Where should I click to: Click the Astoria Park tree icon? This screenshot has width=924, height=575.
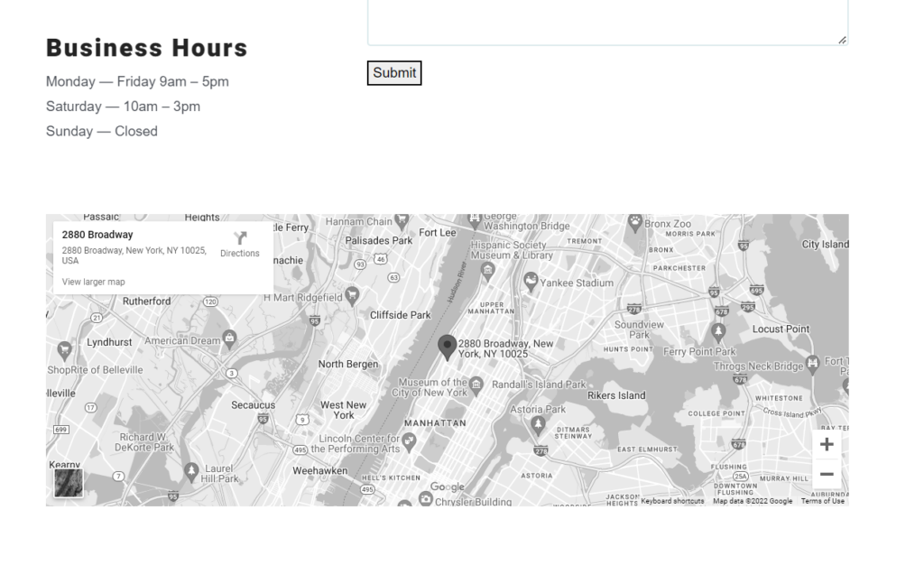538,424
